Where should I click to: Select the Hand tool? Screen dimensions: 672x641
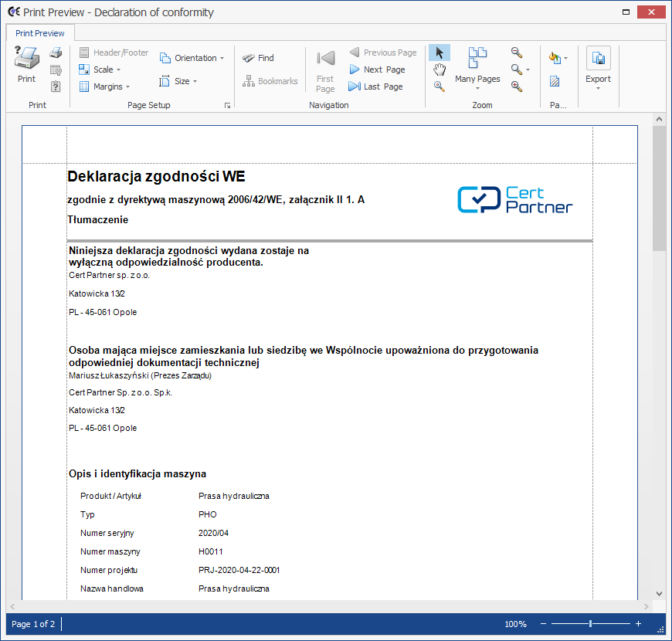pyautogui.click(x=440, y=70)
